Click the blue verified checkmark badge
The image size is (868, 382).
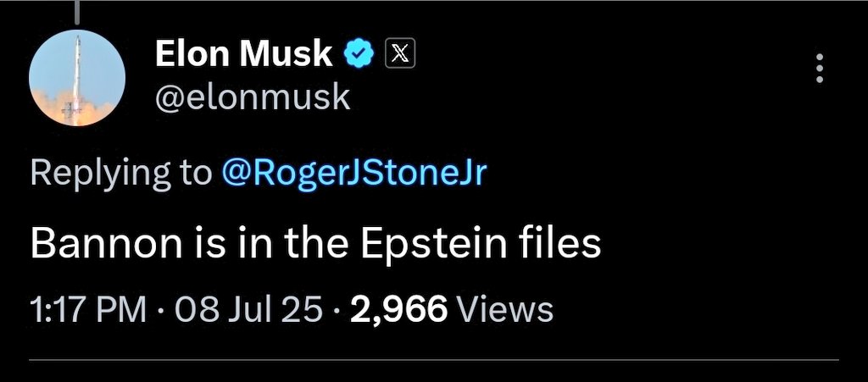[x=358, y=55]
